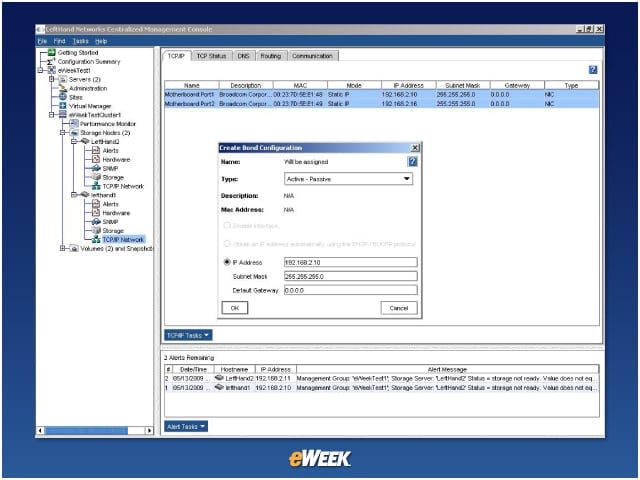Click the Storage icon under lefthand1
The image size is (640, 480).
pyautogui.click(x=96, y=231)
